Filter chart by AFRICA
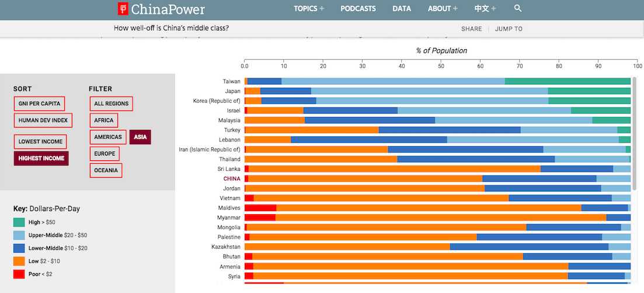 click(x=104, y=120)
